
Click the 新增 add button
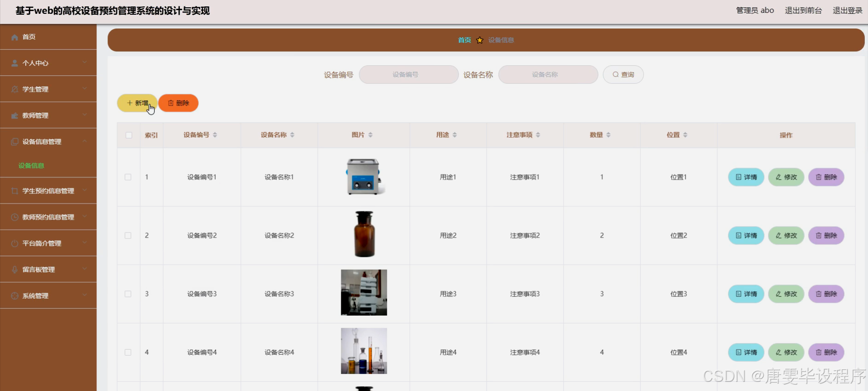137,103
